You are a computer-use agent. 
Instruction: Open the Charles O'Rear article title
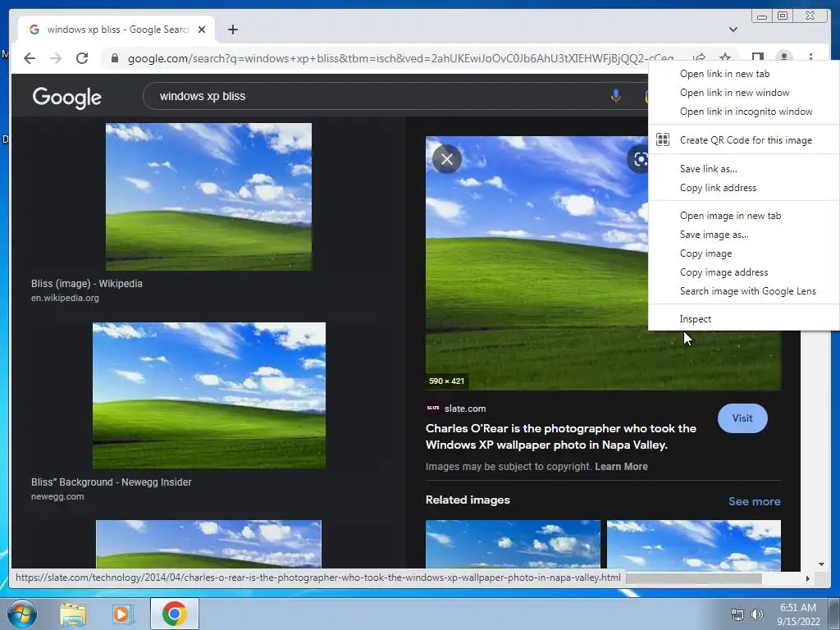pos(561,436)
